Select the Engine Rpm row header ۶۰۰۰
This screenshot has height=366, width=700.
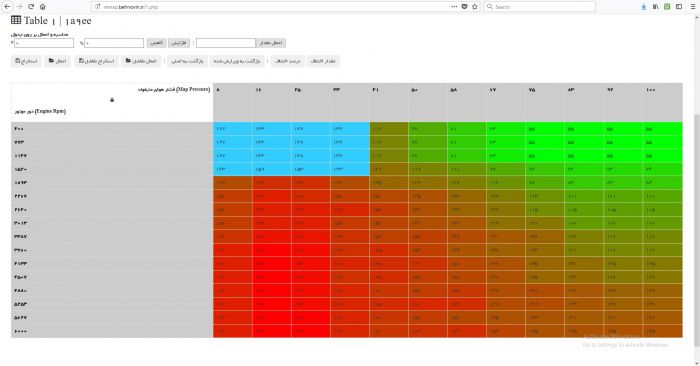pos(112,331)
